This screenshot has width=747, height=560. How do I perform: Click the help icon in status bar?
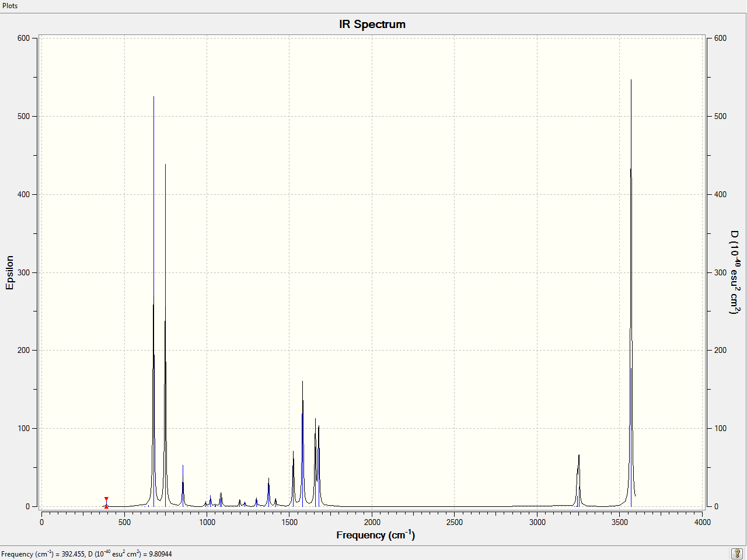tap(737, 554)
